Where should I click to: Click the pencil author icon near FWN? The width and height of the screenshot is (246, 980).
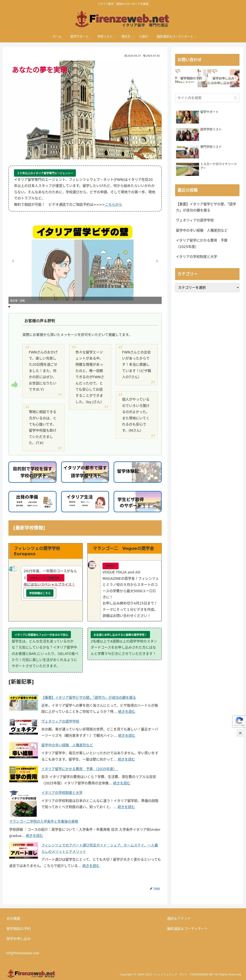point(151,889)
